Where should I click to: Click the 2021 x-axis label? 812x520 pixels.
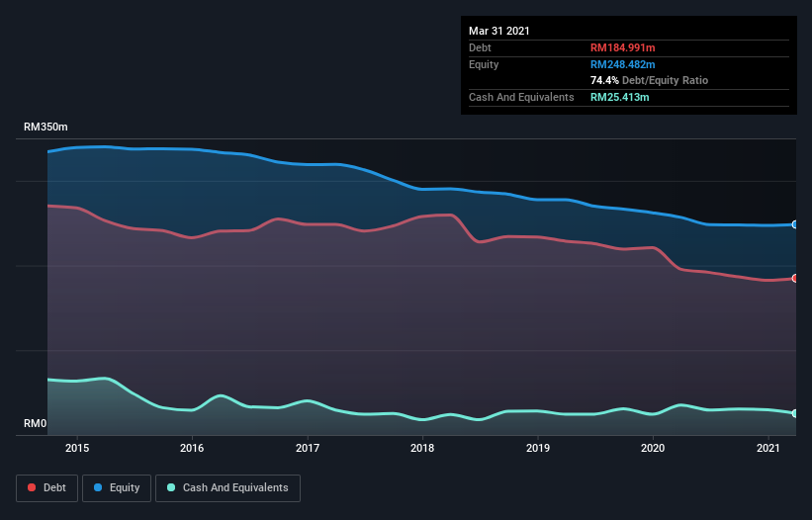point(767,448)
